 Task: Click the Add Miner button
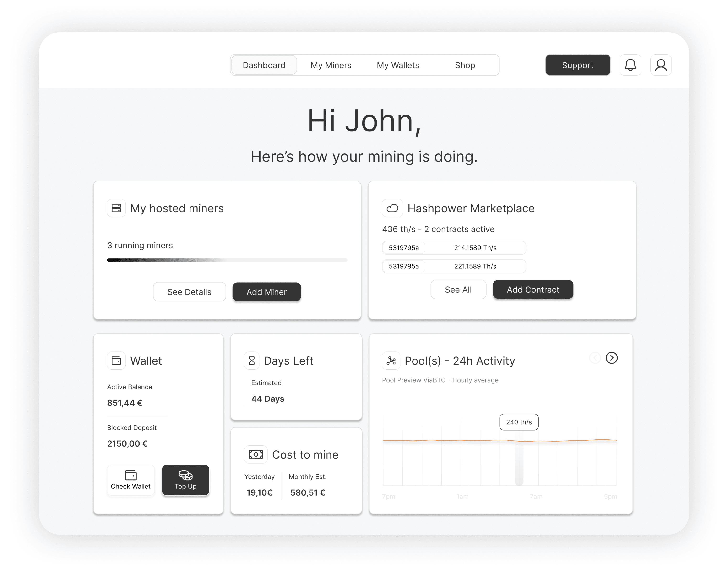pyautogui.click(x=266, y=292)
